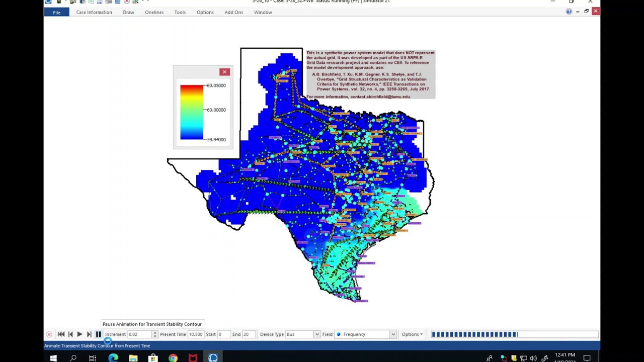Open Windows taskbar search
644x362 pixels.
click(73, 358)
